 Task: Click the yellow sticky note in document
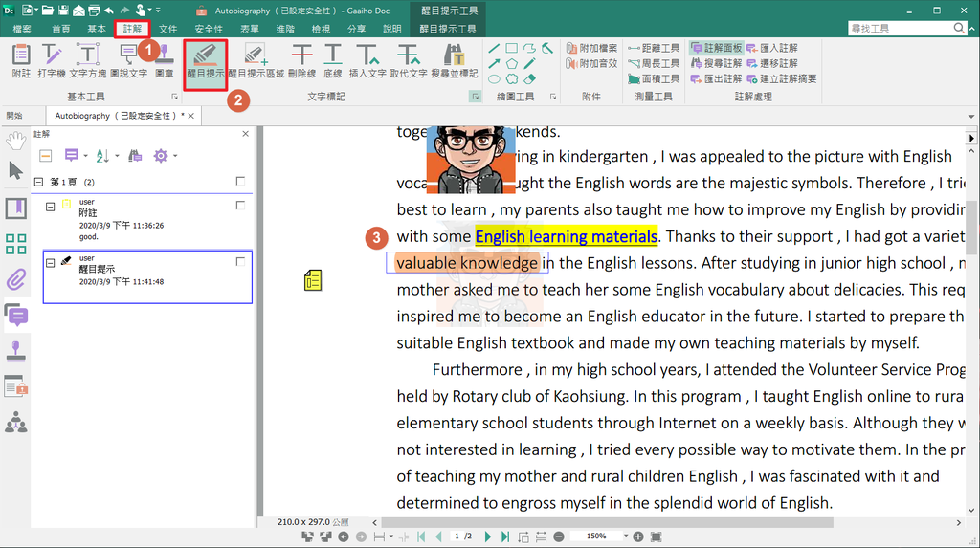tap(312, 280)
